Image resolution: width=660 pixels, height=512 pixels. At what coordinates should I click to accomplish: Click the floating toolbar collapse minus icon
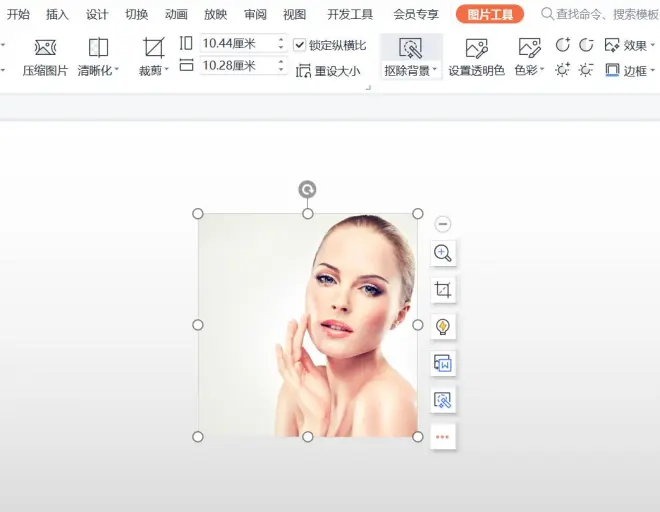point(443,224)
